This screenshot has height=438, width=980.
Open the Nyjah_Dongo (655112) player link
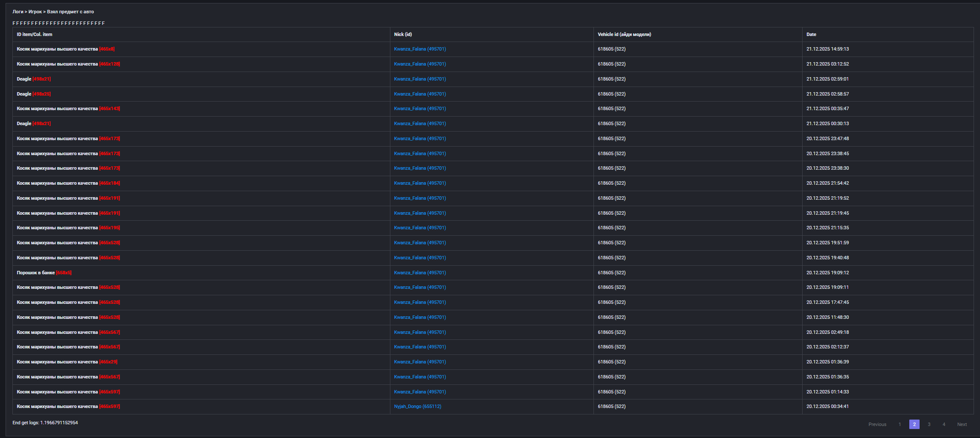point(417,407)
